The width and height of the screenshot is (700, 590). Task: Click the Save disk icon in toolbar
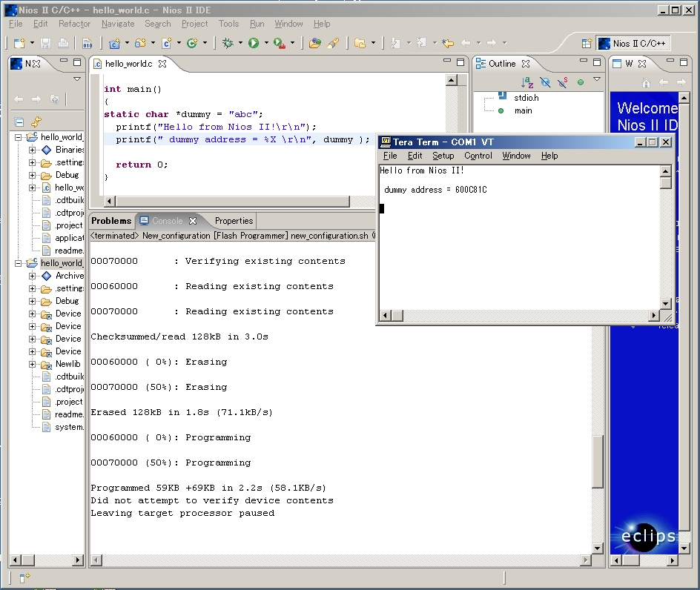(x=46, y=44)
